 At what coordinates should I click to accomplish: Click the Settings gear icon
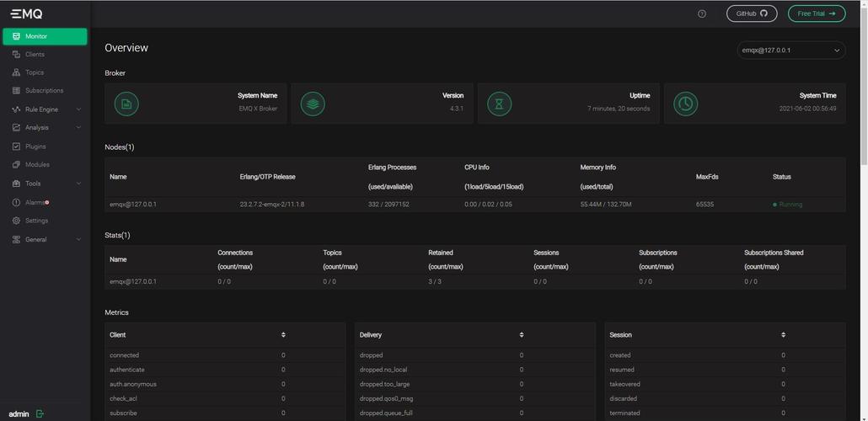(x=16, y=221)
